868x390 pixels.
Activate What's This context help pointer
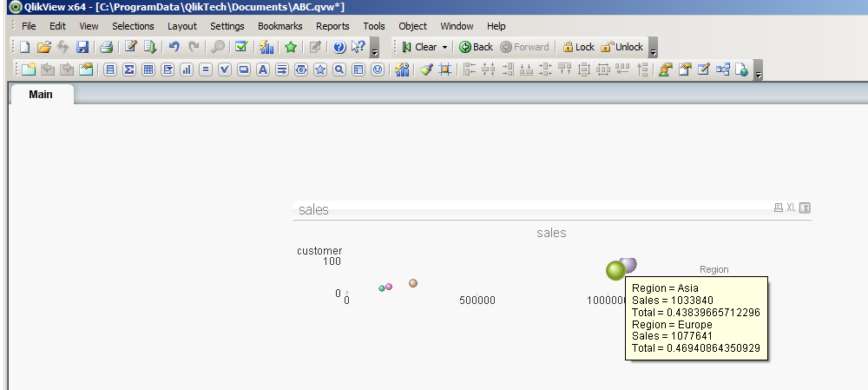tap(358, 47)
